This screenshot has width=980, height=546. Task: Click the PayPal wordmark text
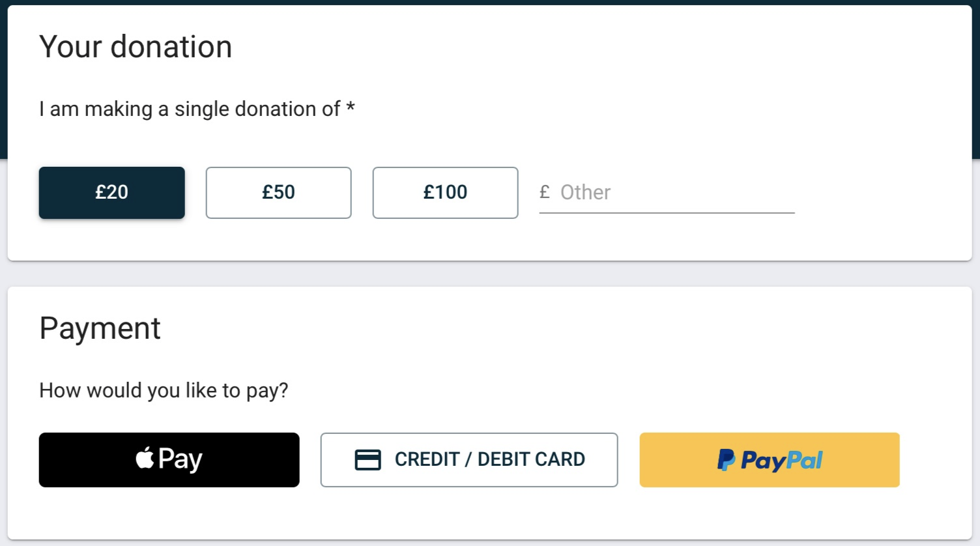[782, 461]
